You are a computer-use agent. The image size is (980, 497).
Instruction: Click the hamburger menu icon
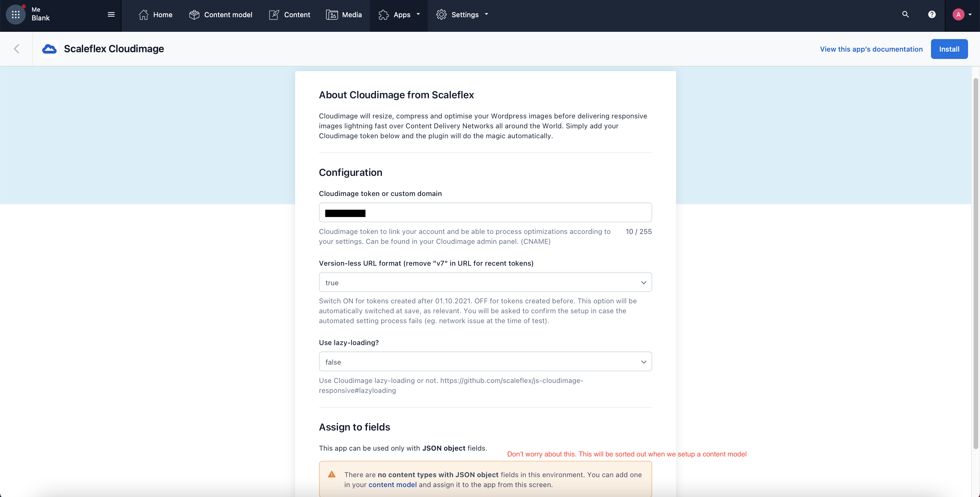[111, 15]
